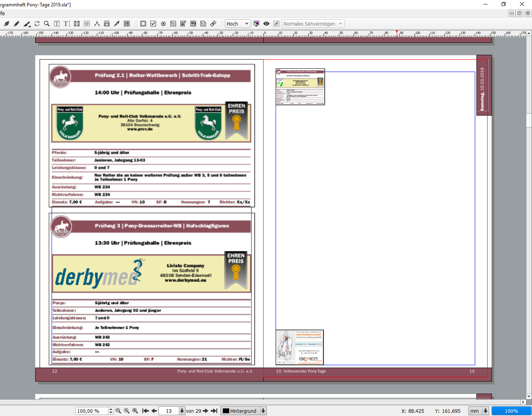Open the mm unit selector dropdown

point(486,411)
